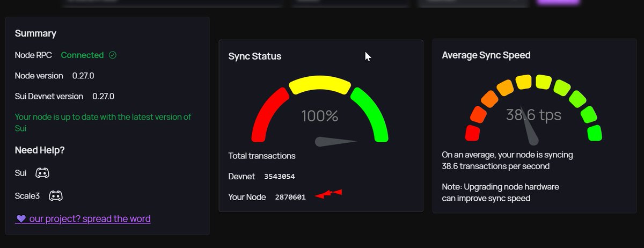
Task: Click the 'Devnet' label in Sync Status
Action: point(242,176)
